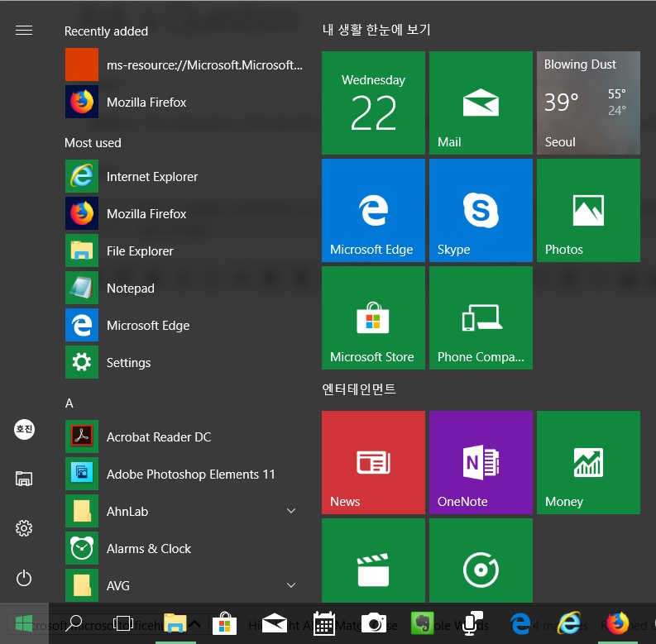Viewport: 656px width, 644px height.
Task: Open the OneNote tile
Action: click(x=480, y=462)
